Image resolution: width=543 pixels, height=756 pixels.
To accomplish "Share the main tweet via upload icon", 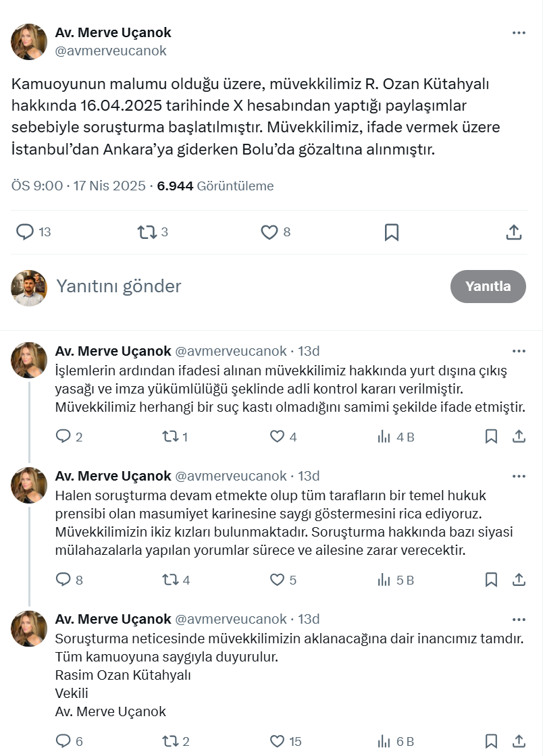I will pos(513,232).
